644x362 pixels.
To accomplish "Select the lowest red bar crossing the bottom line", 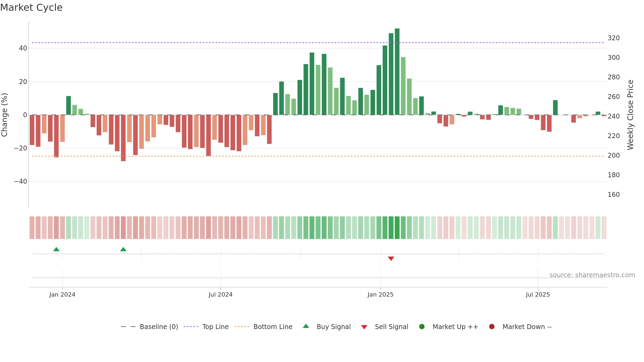I will click(123, 138).
